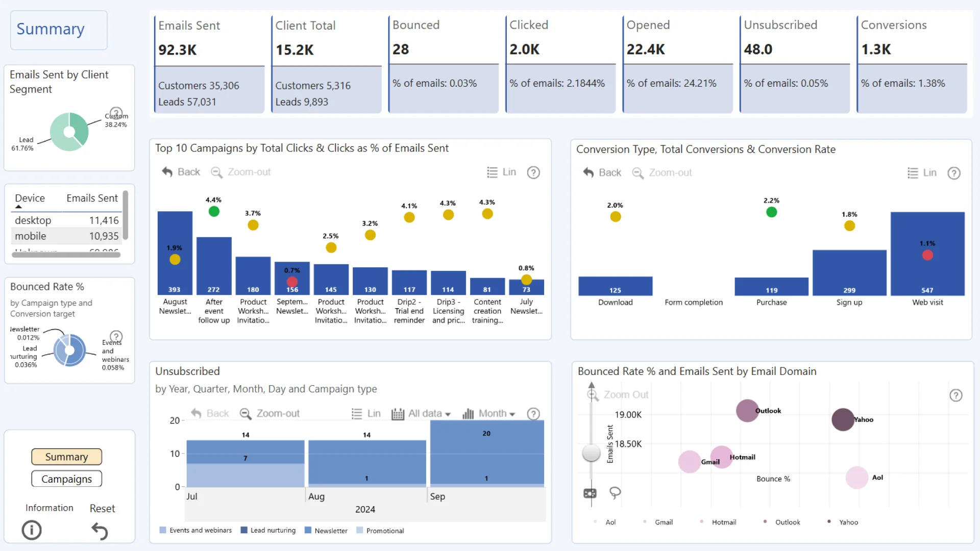Click the red 0.7% marker on September Newsletter
980x551 pixels.
tap(292, 282)
